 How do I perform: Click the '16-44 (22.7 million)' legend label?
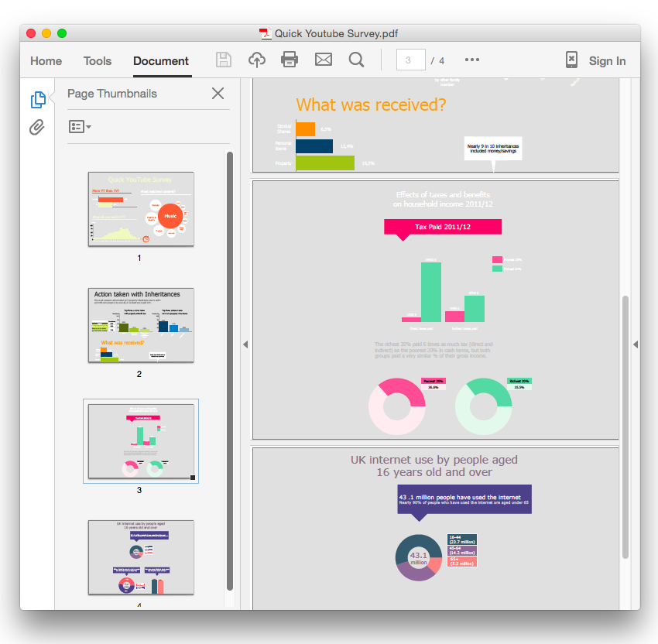click(462, 540)
